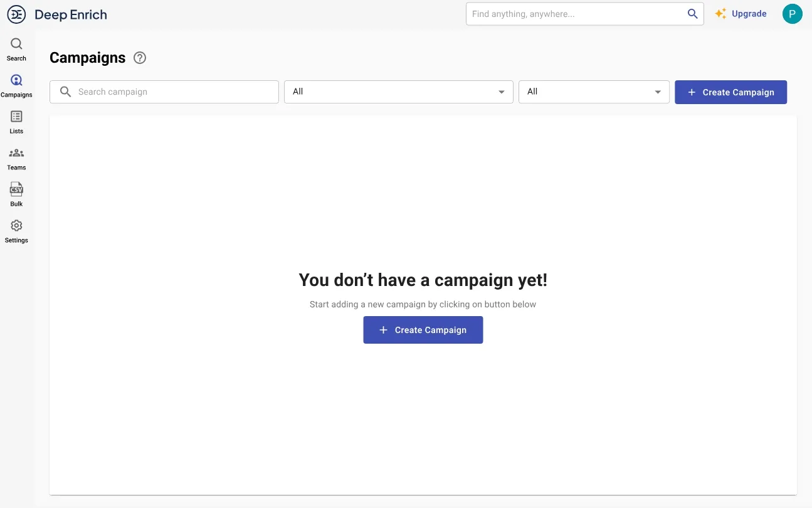Open the Bulk CSV upload page
This screenshot has height=508, width=812.
(x=16, y=194)
